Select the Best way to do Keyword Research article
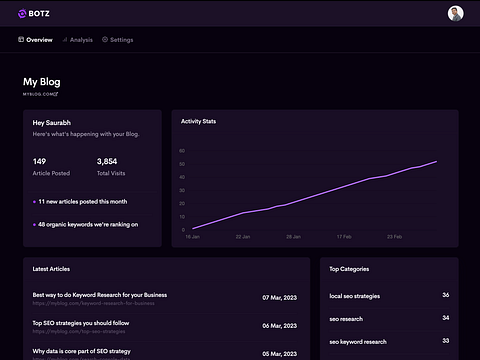Image resolution: width=480 pixels, height=360 pixels. point(100,295)
